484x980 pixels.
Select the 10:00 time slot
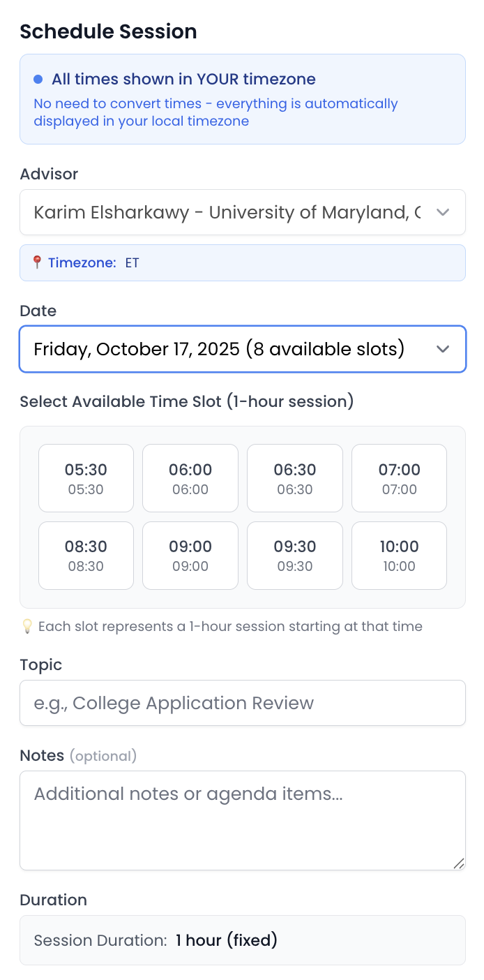[399, 555]
